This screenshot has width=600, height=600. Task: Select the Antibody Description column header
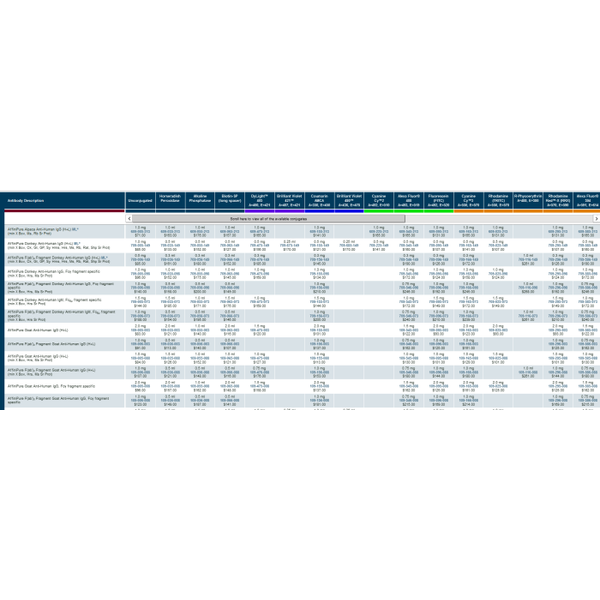64,201
